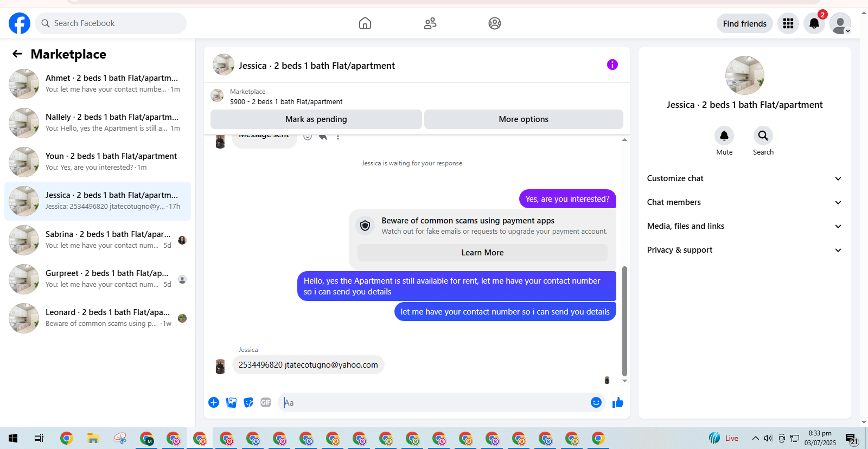Open the Windows Start menu
Viewport: 868px width, 449px height.
point(13,438)
